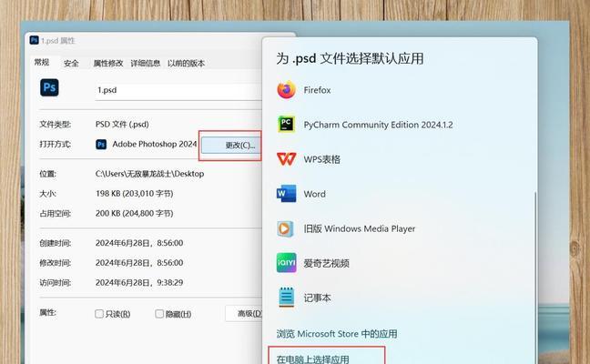Viewport: 590px width, 364px height.
Task: Click Photoshop icon beside 打开方式
Action: pyautogui.click(x=101, y=145)
